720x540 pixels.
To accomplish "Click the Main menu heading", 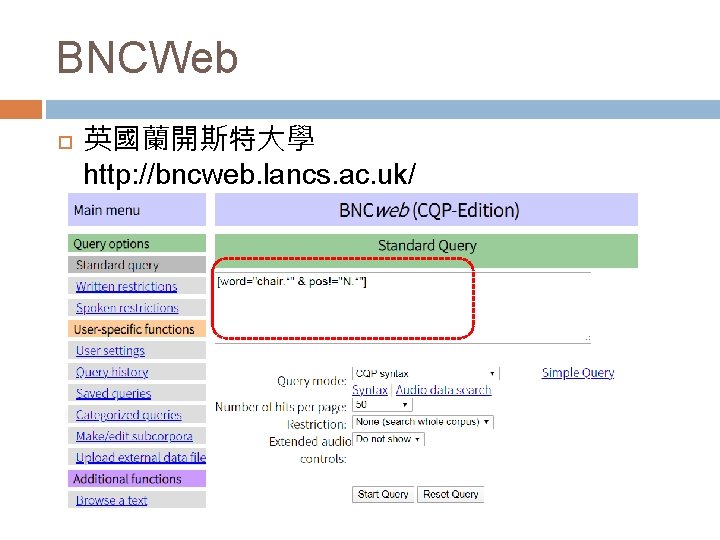I will [x=137, y=210].
